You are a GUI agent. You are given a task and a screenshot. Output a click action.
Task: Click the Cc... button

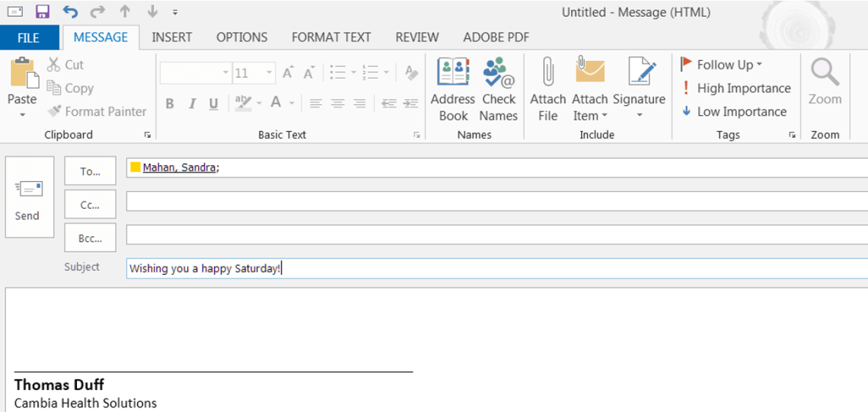(91, 204)
